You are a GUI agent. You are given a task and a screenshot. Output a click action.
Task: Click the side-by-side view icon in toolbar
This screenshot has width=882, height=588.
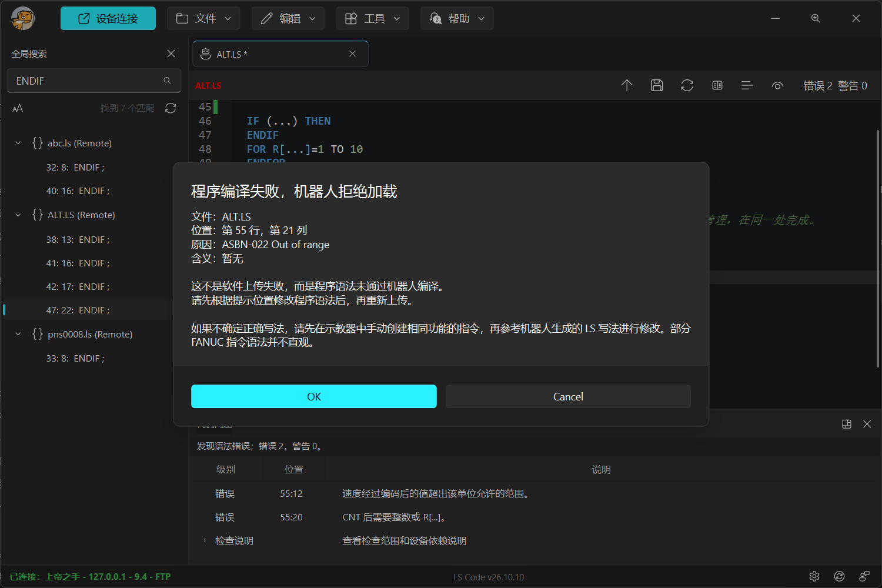click(x=717, y=85)
